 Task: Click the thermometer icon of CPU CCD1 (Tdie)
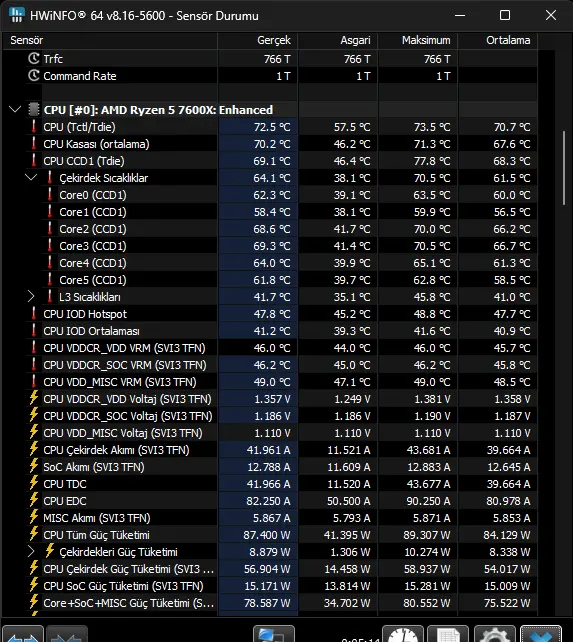tap(34, 160)
